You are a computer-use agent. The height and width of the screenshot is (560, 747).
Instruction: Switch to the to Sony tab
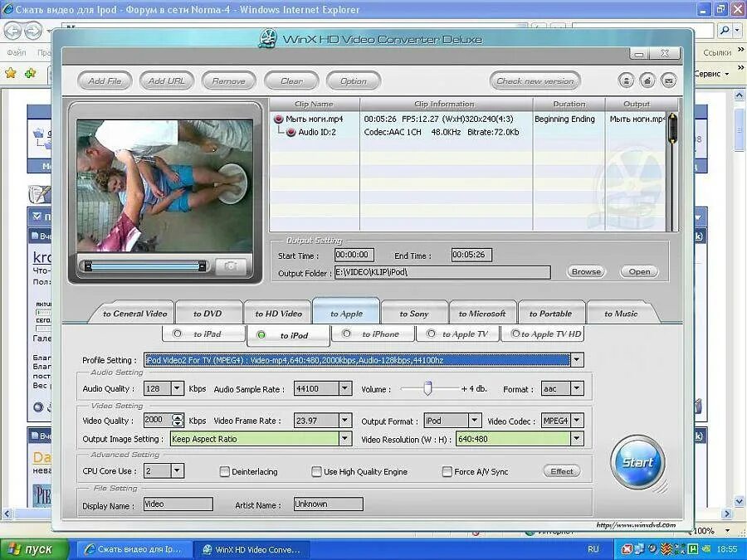click(x=414, y=314)
